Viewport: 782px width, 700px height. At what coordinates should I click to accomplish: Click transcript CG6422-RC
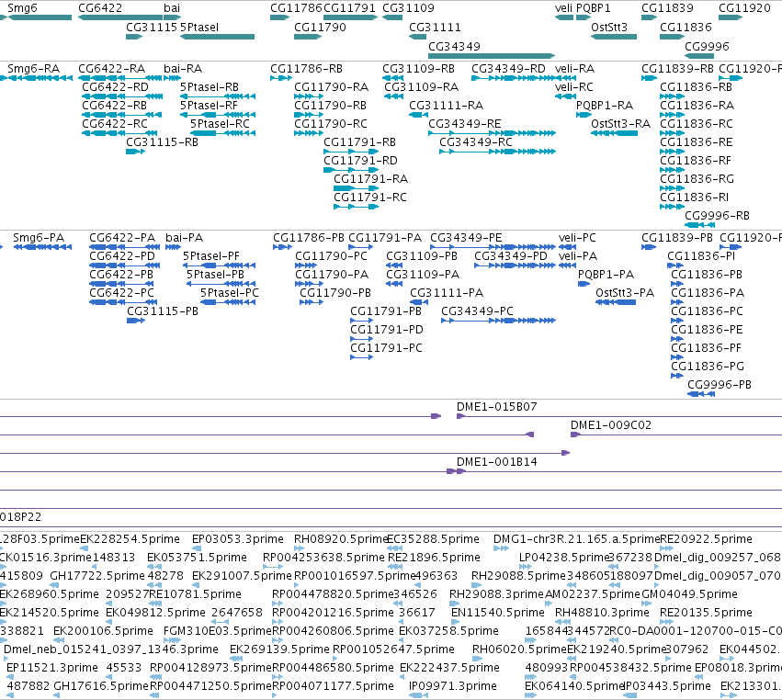point(115,124)
